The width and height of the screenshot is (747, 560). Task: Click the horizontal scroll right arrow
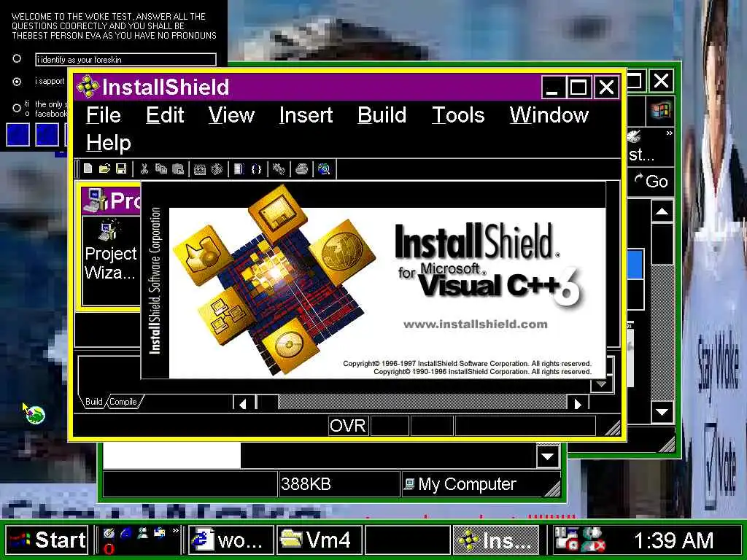[578, 404]
